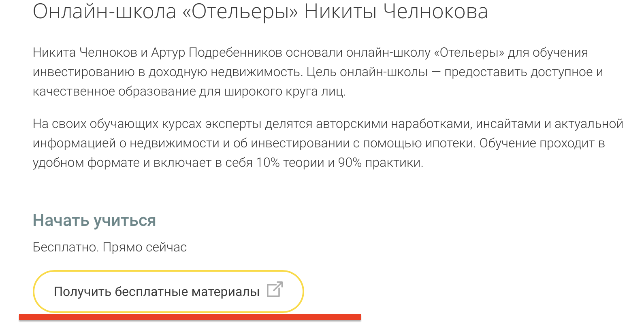The image size is (644, 332).
Task: Click «На своих обучающих курсах» text
Action: 117,124
